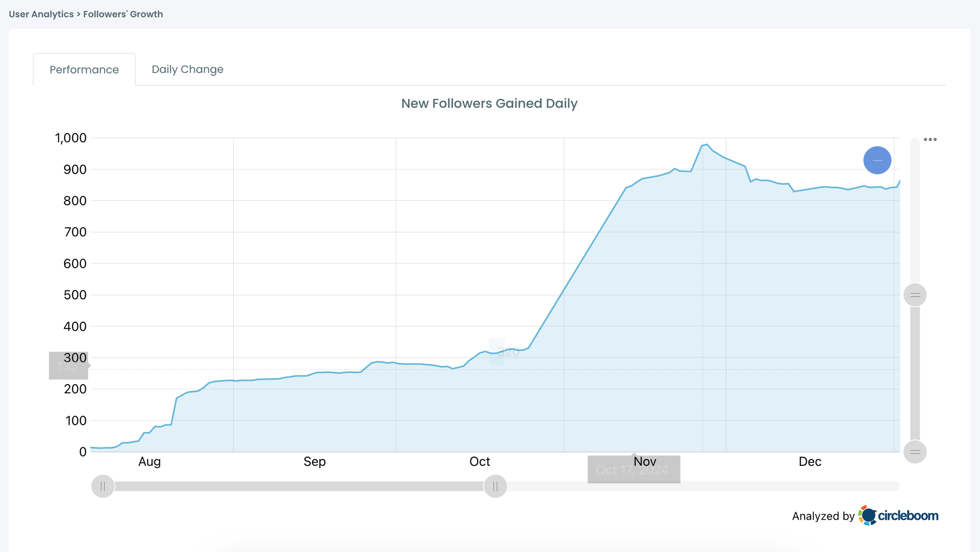Screen dimensions: 980x552
Task: Click the Nov label on the x-axis
Action: (646, 461)
